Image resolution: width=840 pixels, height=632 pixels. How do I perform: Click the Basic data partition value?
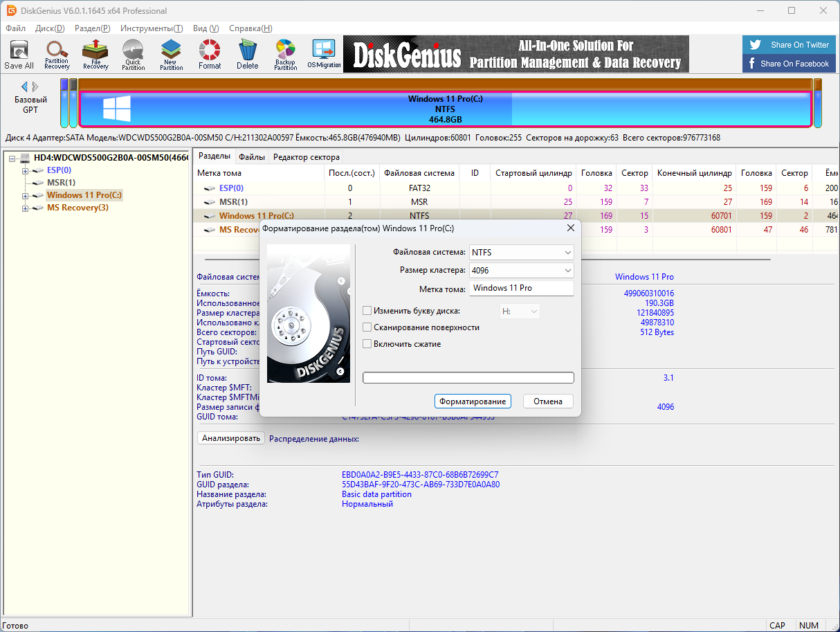(376, 494)
